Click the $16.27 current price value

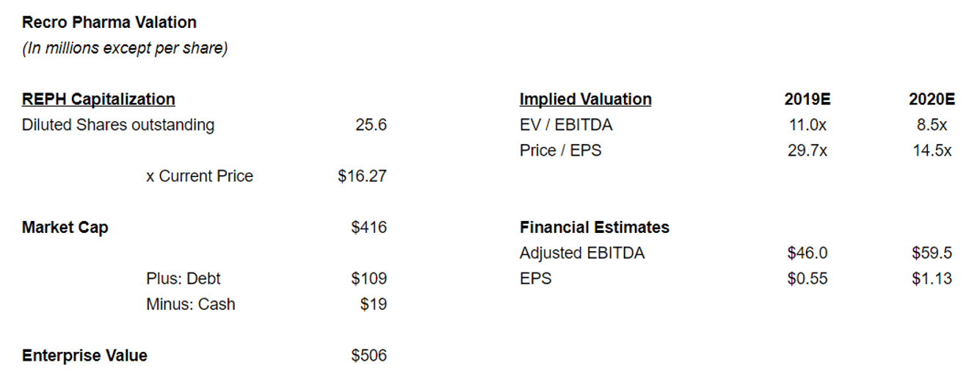coord(362,176)
